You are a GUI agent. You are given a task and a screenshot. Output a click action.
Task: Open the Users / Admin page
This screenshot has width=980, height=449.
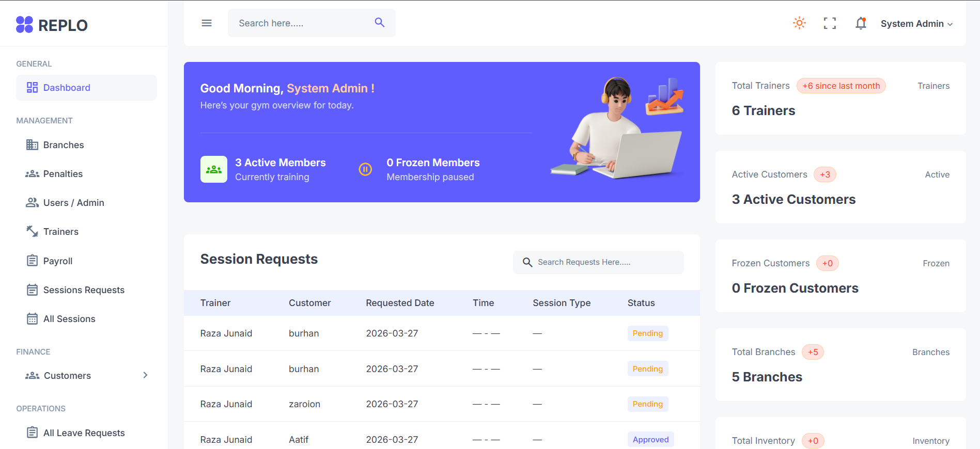tap(73, 203)
